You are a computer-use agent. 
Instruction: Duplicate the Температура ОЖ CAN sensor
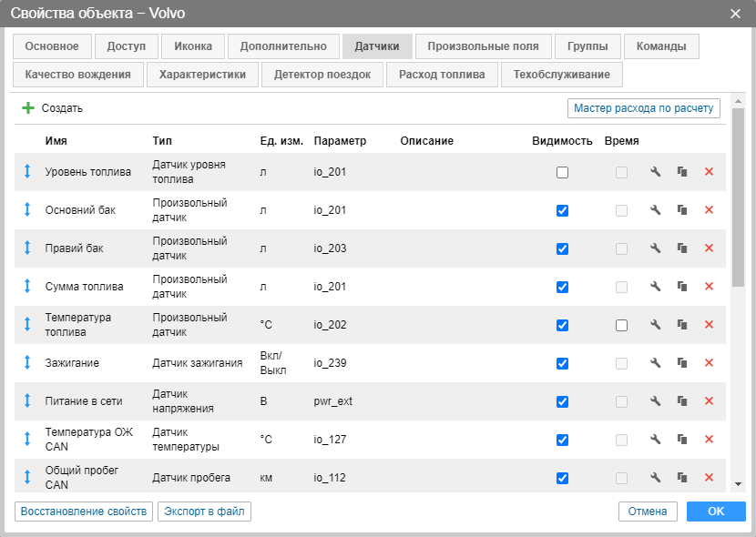click(681, 440)
